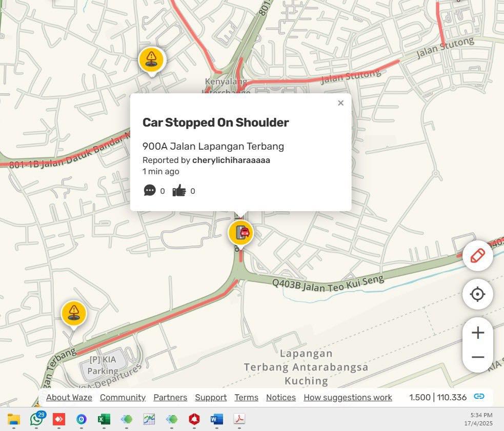
Task: Click the [P] KIA Parking map label
Action: [103, 365]
